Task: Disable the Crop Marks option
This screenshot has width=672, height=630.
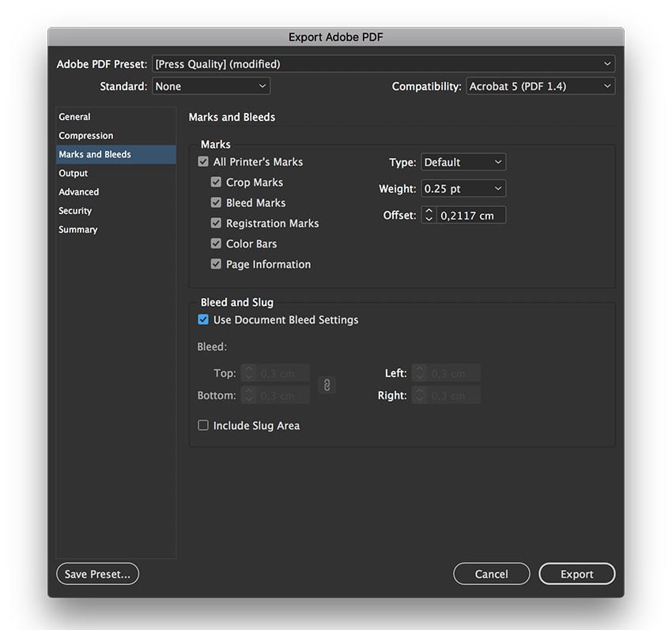Action: coord(216,182)
